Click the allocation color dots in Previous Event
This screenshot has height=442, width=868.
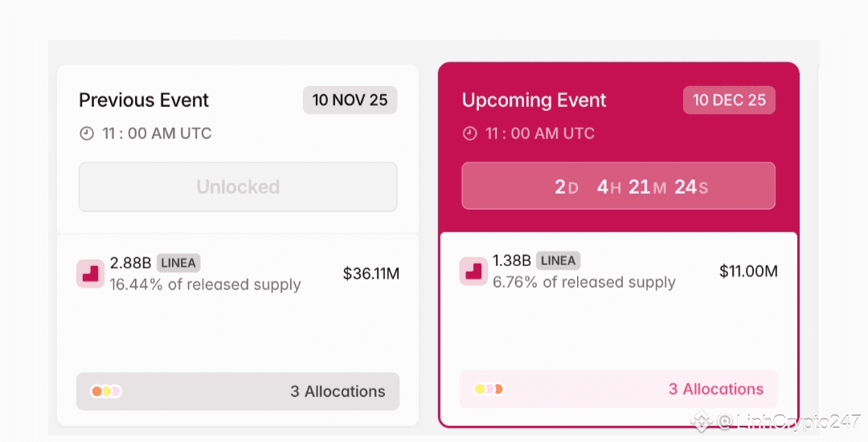point(106,391)
